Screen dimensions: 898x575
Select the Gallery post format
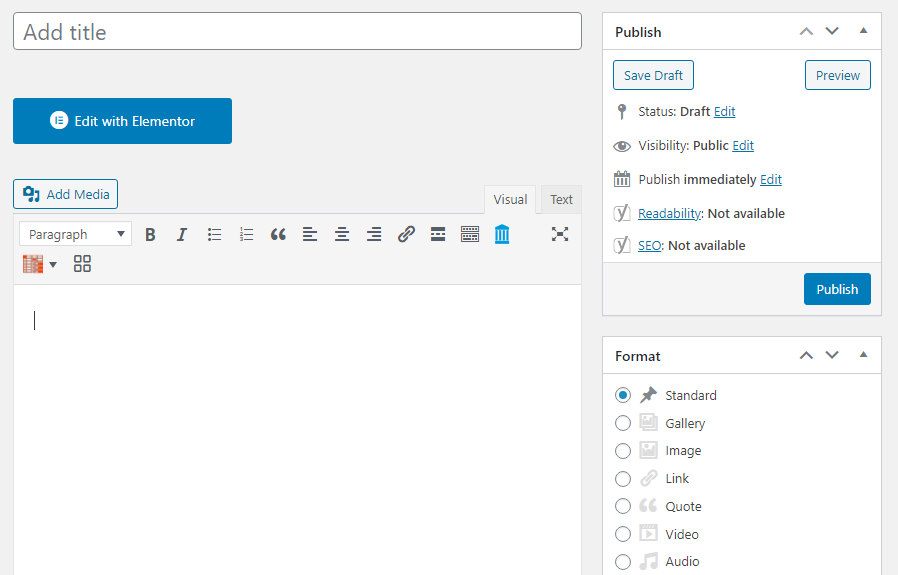pyautogui.click(x=623, y=423)
